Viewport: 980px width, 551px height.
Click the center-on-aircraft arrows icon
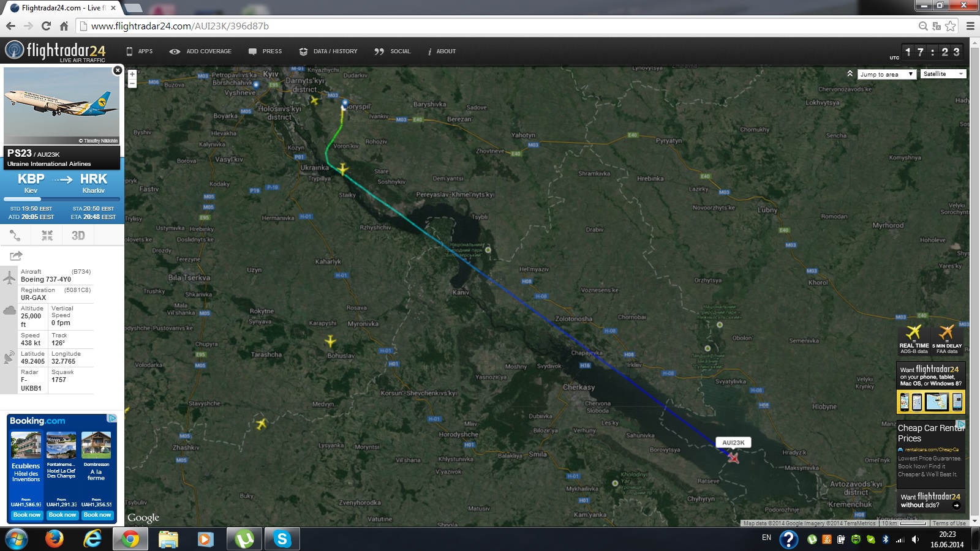[x=47, y=236]
